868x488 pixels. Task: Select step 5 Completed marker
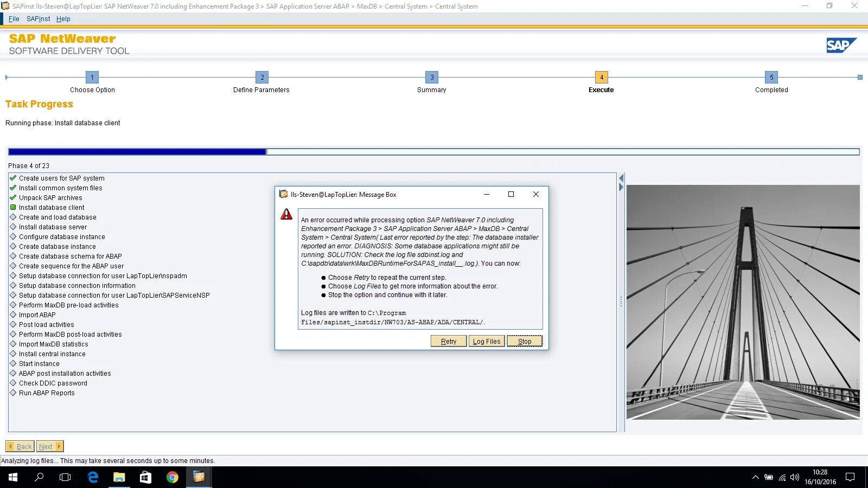771,77
